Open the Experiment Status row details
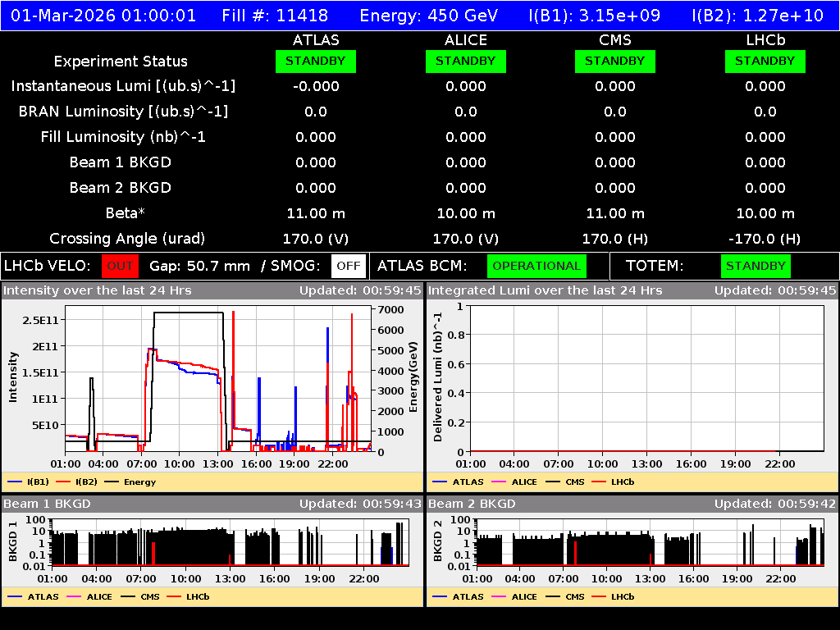 (x=120, y=61)
